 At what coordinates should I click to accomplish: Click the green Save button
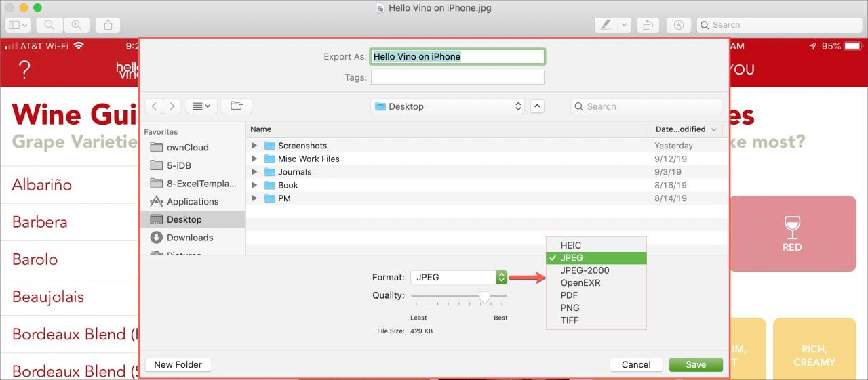696,364
